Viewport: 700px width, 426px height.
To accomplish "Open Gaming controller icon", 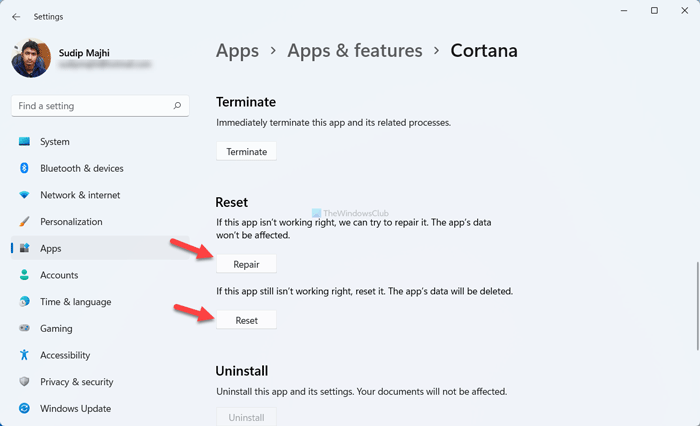I will click(x=24, y=328).
